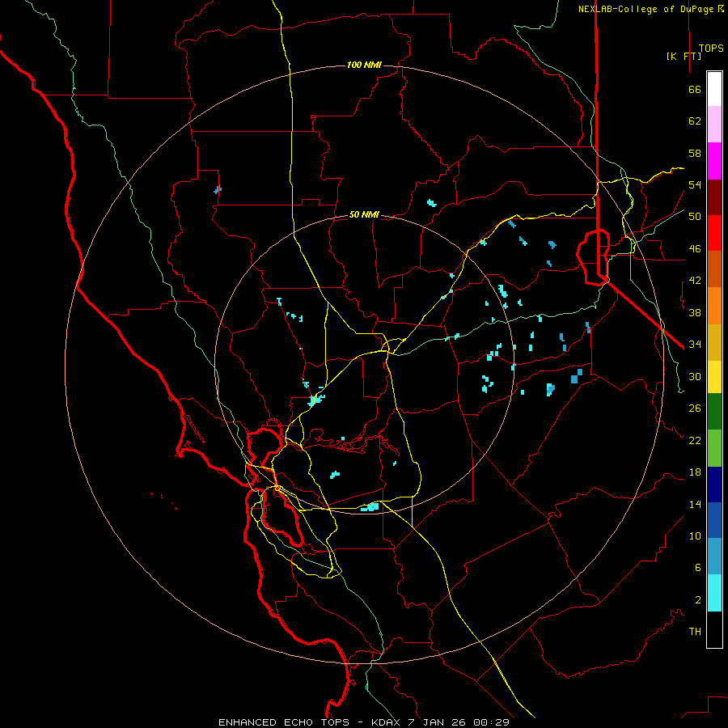This screenshot has width=728, height=728.
Task: Click the light pink 62 kft swatch
Action: 714,124
